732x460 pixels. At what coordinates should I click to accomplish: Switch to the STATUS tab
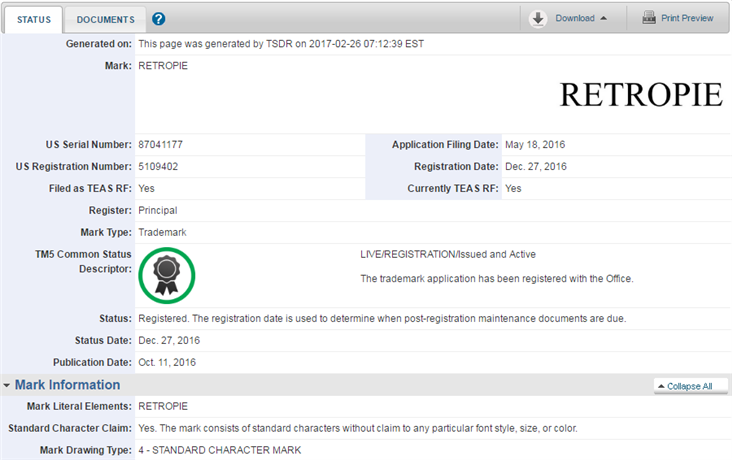pos(34,20)
